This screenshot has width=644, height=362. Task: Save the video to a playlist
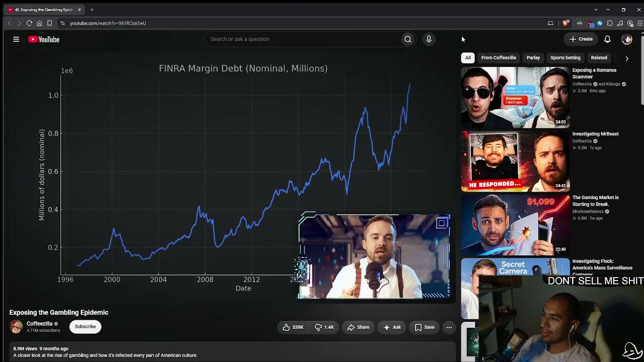(x=425, y=327)
